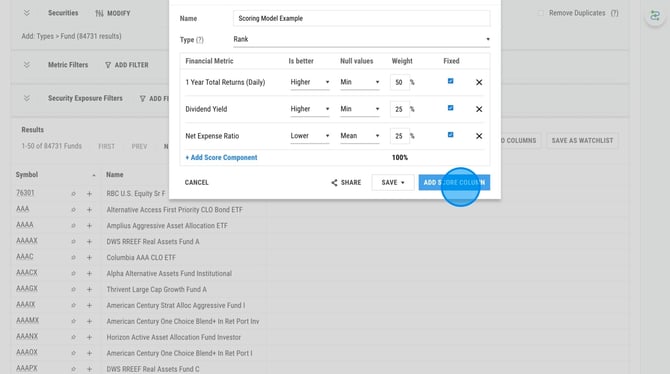The height and width of the screenshot is (374, 670).
Task: Click the Modify securities button
Action: [113, 13]
